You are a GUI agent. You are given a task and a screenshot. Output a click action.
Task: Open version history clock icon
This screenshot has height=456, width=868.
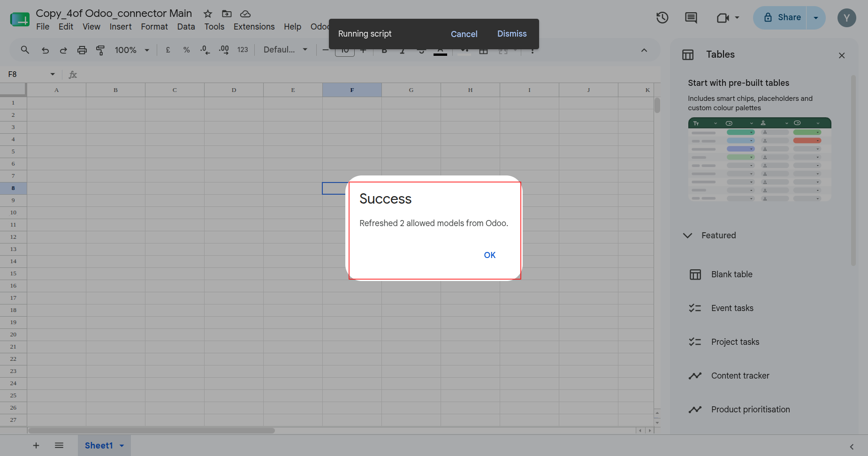pyautogui.click(x=662, y=18)
